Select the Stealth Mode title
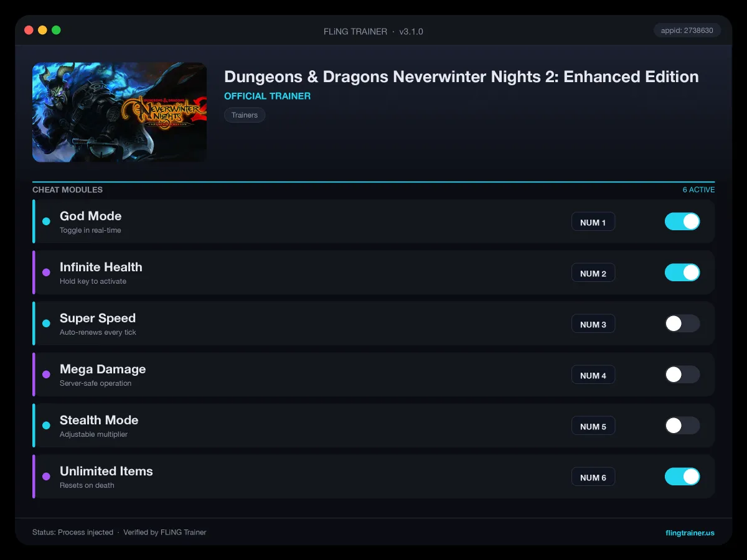 pos(99,420)
